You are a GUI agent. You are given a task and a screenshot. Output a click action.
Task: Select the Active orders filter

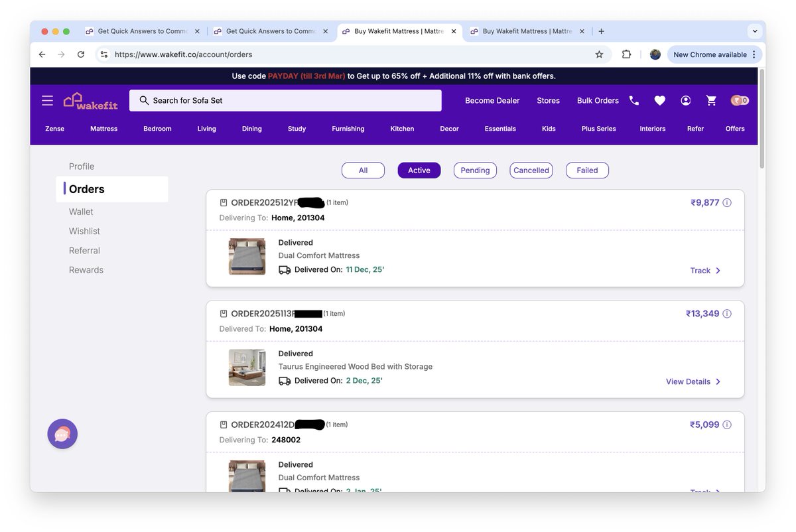click(x=419, y=170)
